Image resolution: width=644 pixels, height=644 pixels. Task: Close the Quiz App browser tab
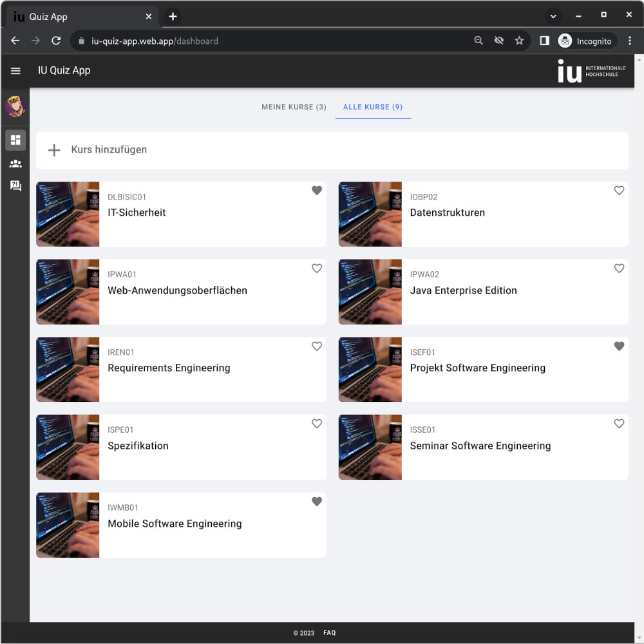pos(149,17)
